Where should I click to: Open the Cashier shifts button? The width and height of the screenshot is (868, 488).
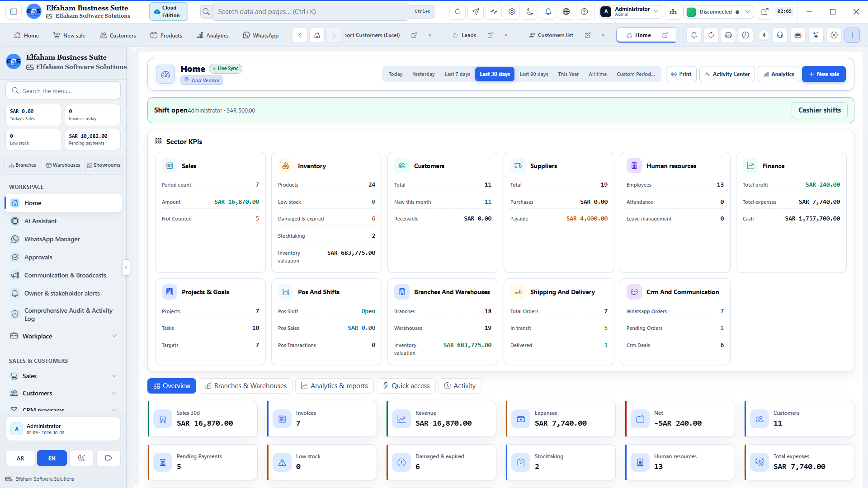coord(819,110)
